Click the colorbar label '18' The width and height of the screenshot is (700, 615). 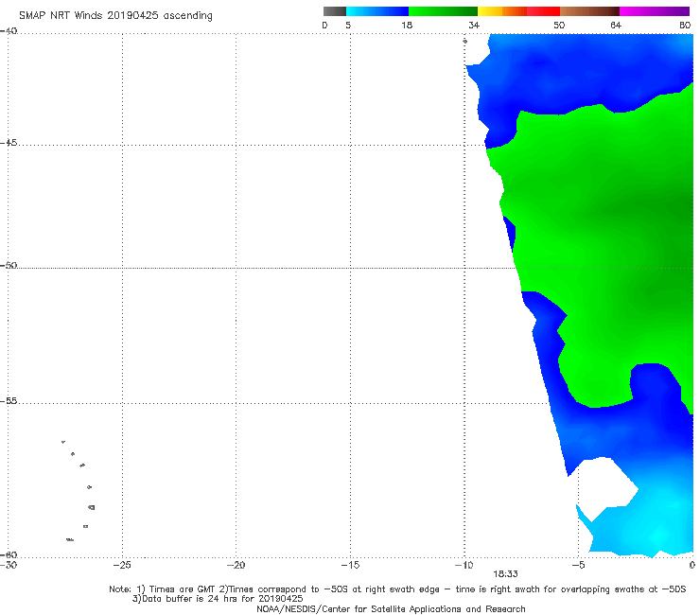[407, 26]
